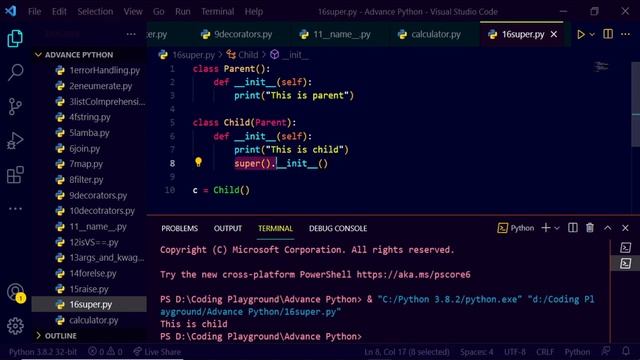Click the lightbulb code action icon
Viewport: 640px width, 360px height.
(198, 162)
